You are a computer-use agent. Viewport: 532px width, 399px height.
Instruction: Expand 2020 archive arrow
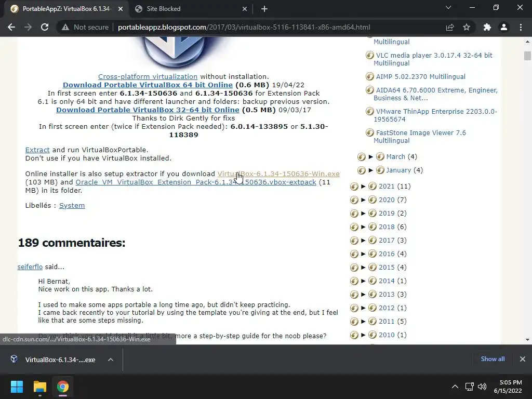point(363,200)
